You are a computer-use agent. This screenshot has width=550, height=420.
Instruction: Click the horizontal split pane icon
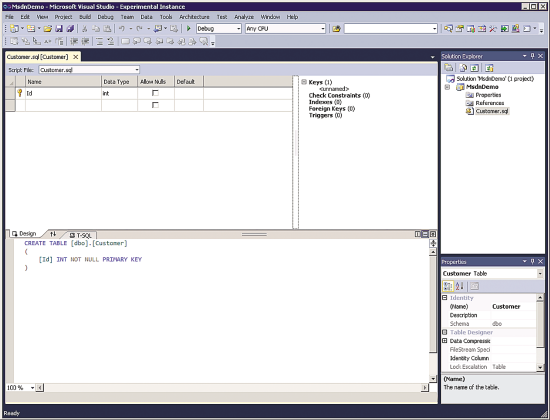tap(425, 234)
